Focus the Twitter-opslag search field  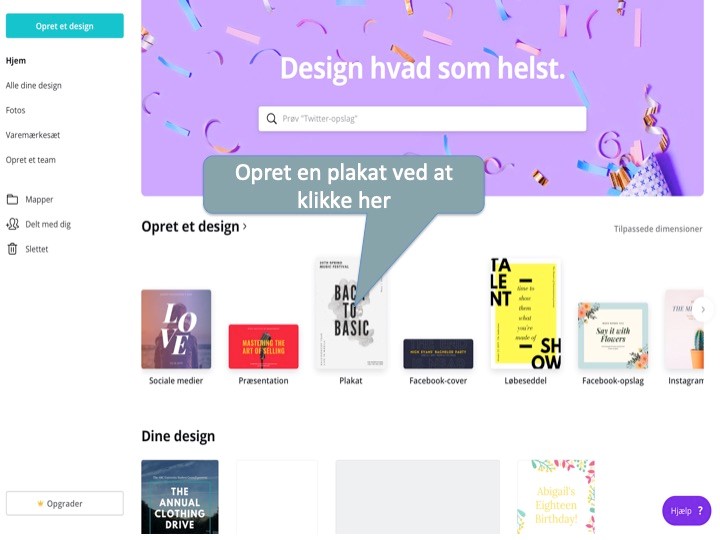[422, 119]
